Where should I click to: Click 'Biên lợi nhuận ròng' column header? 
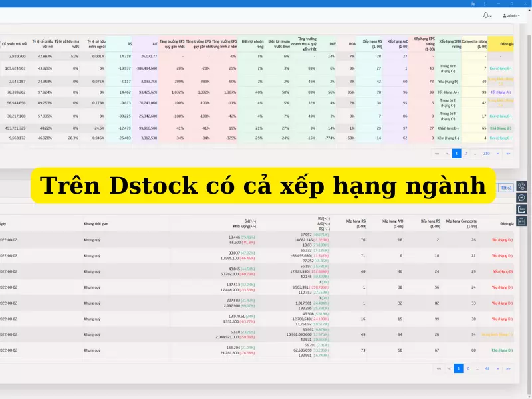click(251, 44)
